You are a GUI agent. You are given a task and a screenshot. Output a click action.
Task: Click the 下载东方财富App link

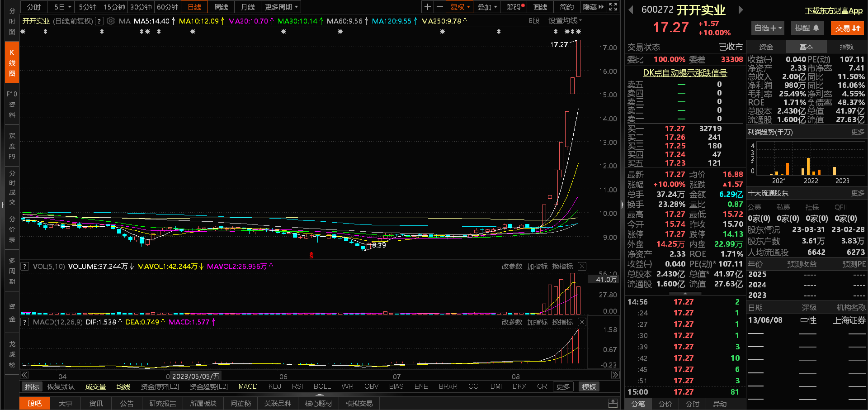click(834, 10)
